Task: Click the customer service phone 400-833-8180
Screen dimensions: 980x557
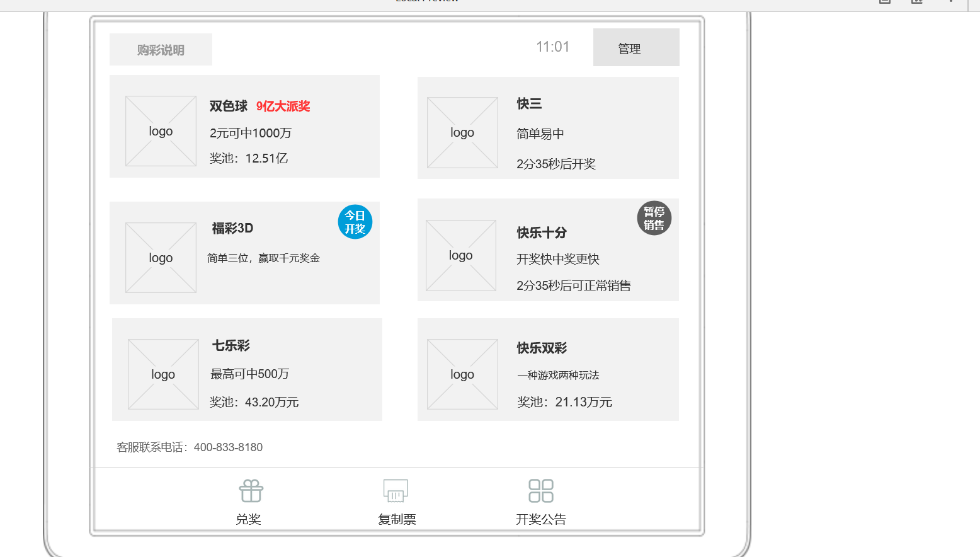Action: point(228,447)
